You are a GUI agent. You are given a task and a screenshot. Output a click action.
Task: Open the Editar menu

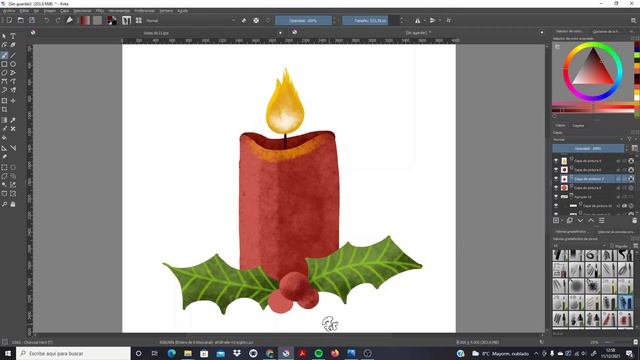coord(24,11)
